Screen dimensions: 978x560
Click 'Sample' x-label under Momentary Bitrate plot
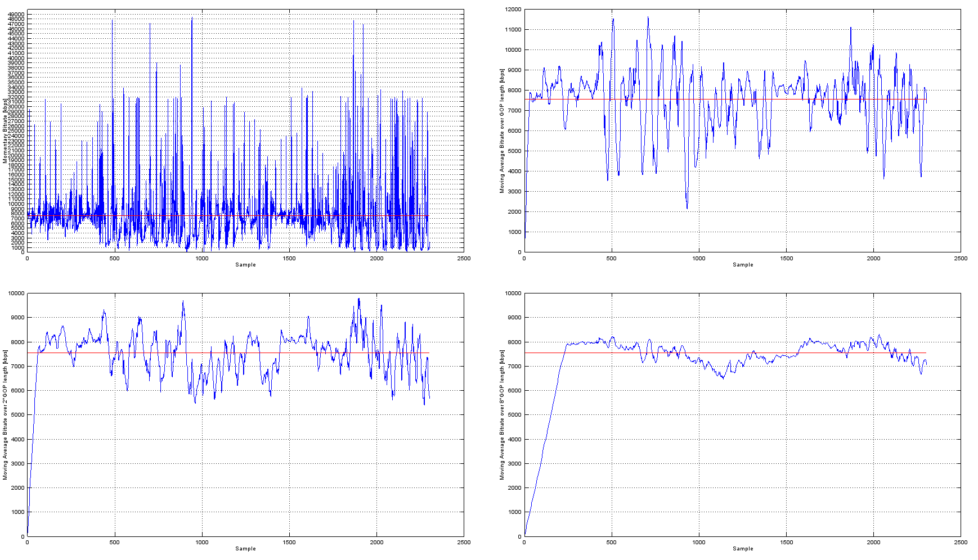(x=245, y=265)
